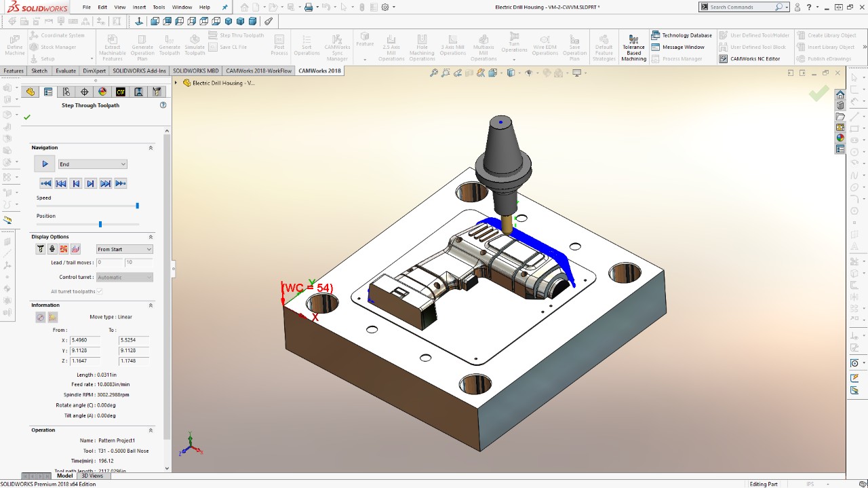Collapse the Navigation section
The height and width of the screenshot is (488, 868).
pos(151,148)
